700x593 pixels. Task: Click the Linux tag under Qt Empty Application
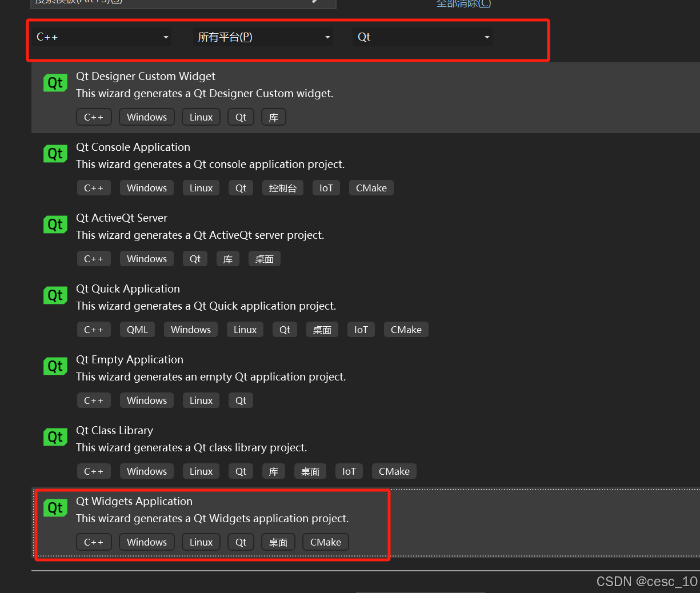click(x=201, y=400)
